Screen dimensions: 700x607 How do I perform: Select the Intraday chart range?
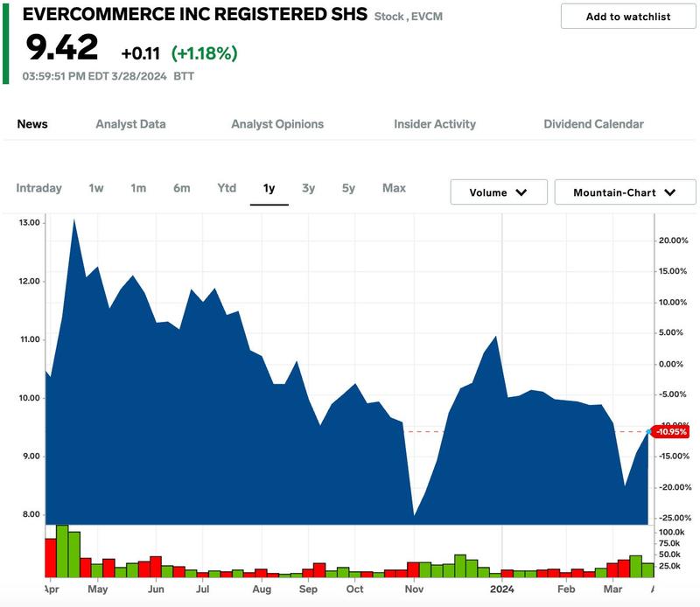[x=38, y=188]
